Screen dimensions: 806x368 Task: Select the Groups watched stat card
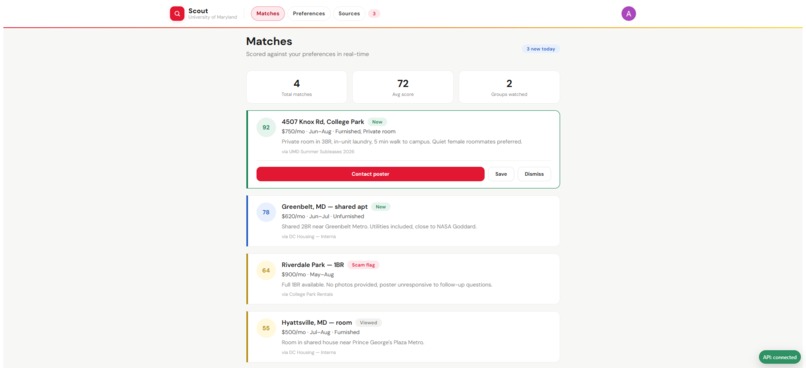pos(509,87)
